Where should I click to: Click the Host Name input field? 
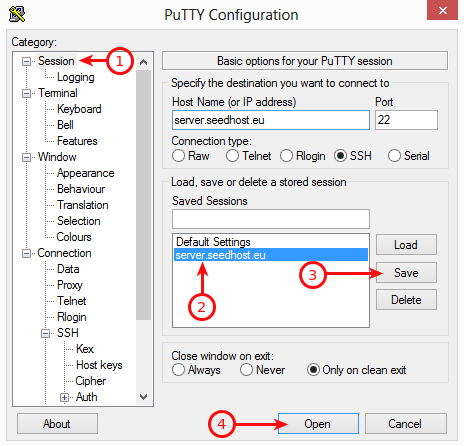tap(271, 120)
